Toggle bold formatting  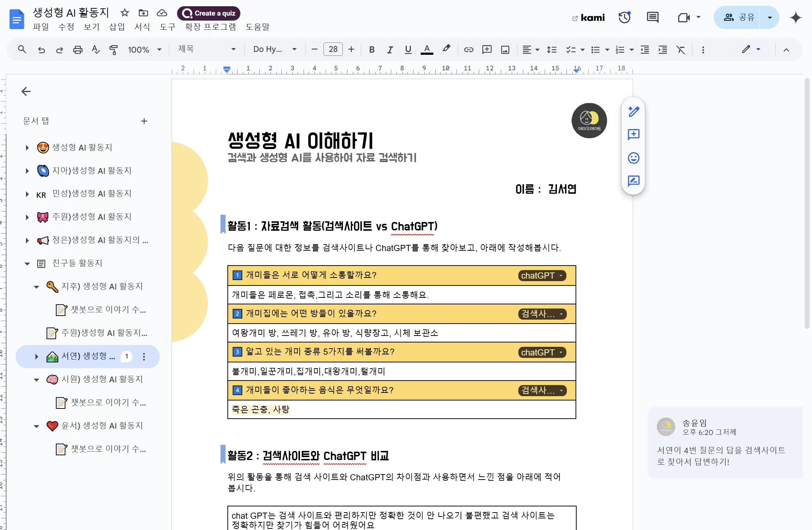pyautogui.click(x=372, y=50)
